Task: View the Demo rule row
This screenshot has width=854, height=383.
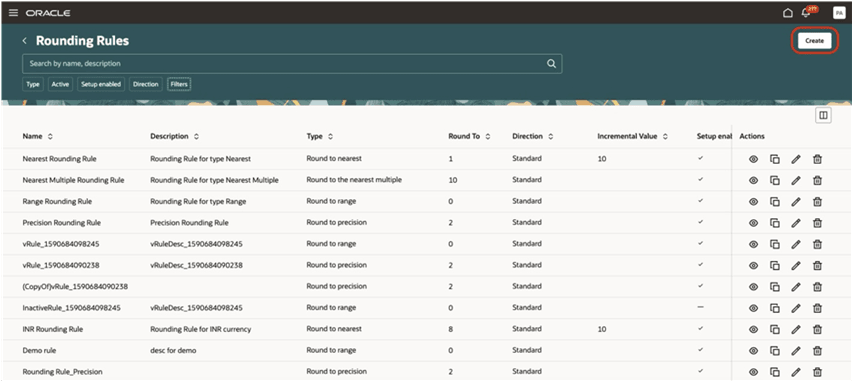Action: pos(753,350)
